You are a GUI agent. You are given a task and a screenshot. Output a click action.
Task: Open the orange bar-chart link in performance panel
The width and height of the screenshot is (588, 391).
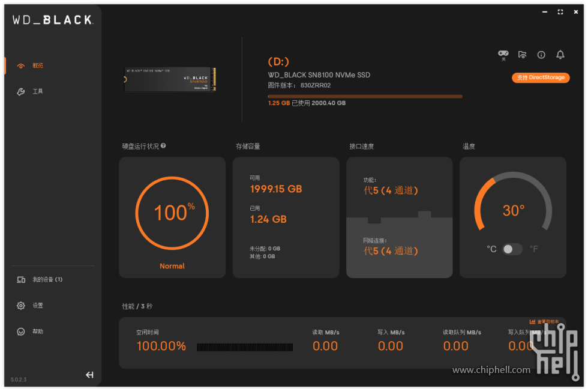pyautogui.click(x=544, y=321)
